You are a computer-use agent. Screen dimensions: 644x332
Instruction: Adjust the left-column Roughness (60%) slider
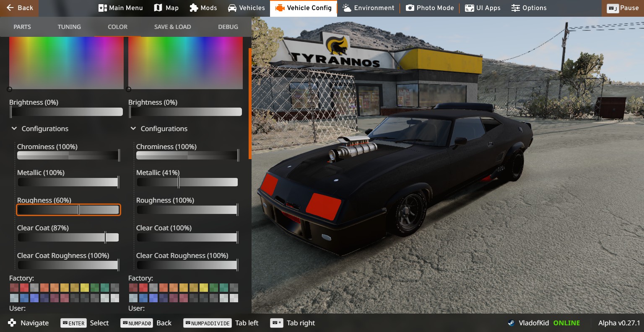coord(68,210)
